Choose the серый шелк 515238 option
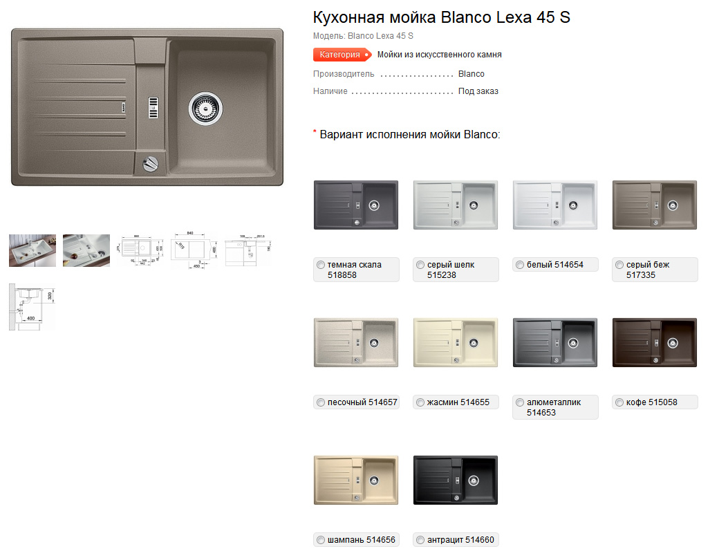The image size is (728, 560). tap(420, 265)
